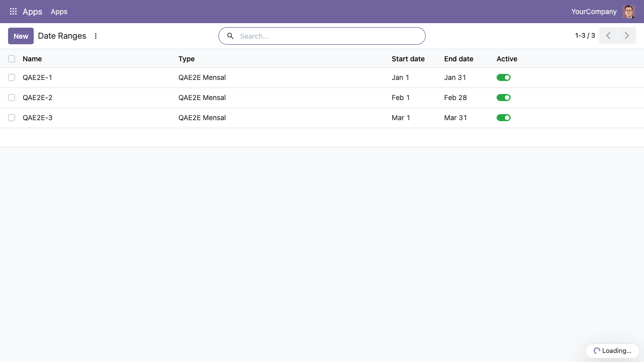Focus the Search input field
Image resolution: width=644 pixels, height=362 pixels.
pos(329,36)
